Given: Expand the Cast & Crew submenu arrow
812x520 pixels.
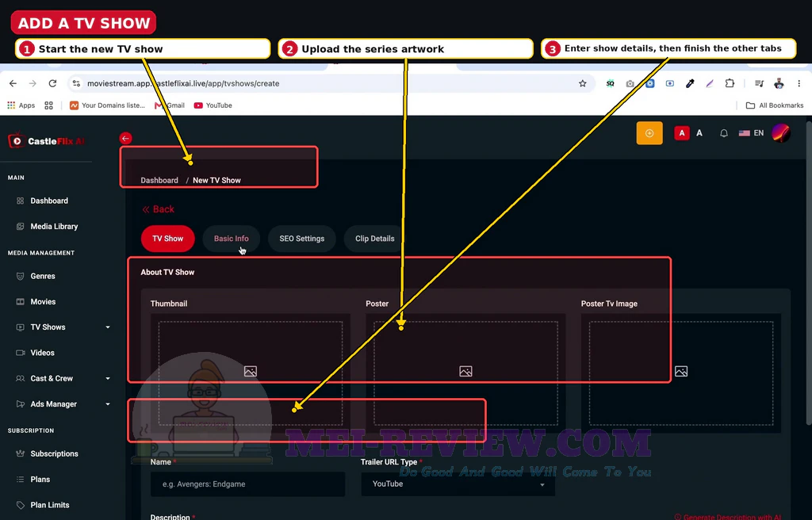Looking at the screenshot, I should 108,379.
